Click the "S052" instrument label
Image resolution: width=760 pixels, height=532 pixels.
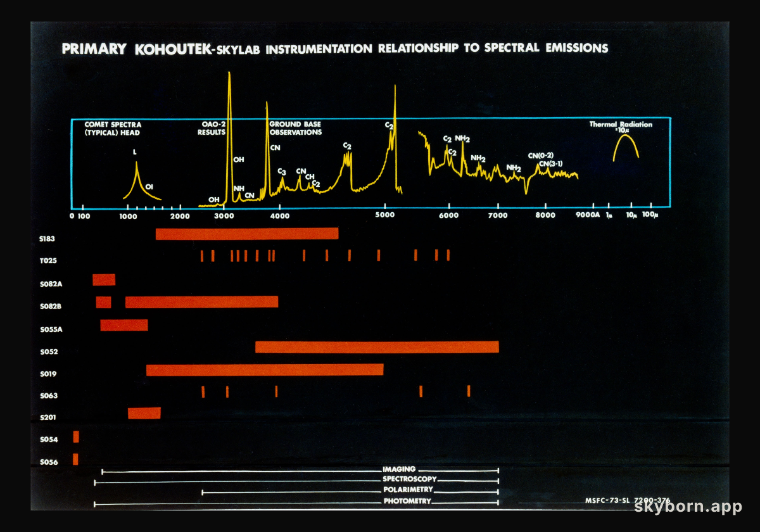[x=49, y=351]
